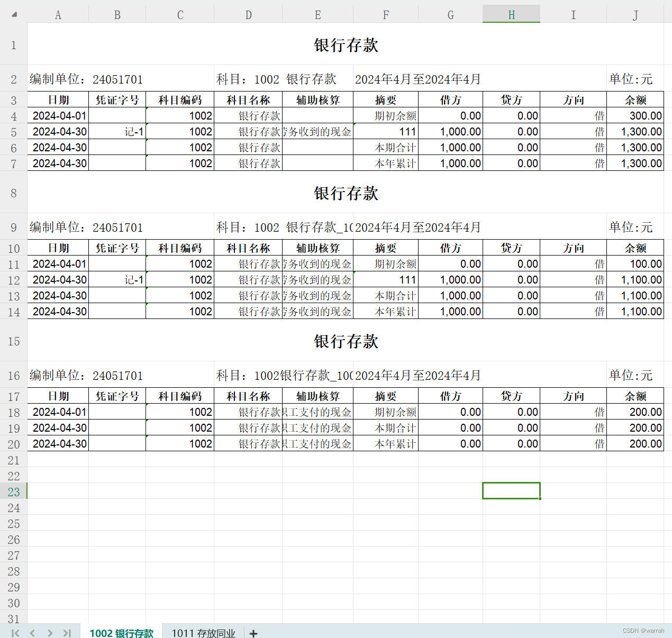Go to previous sheet arrow

point(32,633)
